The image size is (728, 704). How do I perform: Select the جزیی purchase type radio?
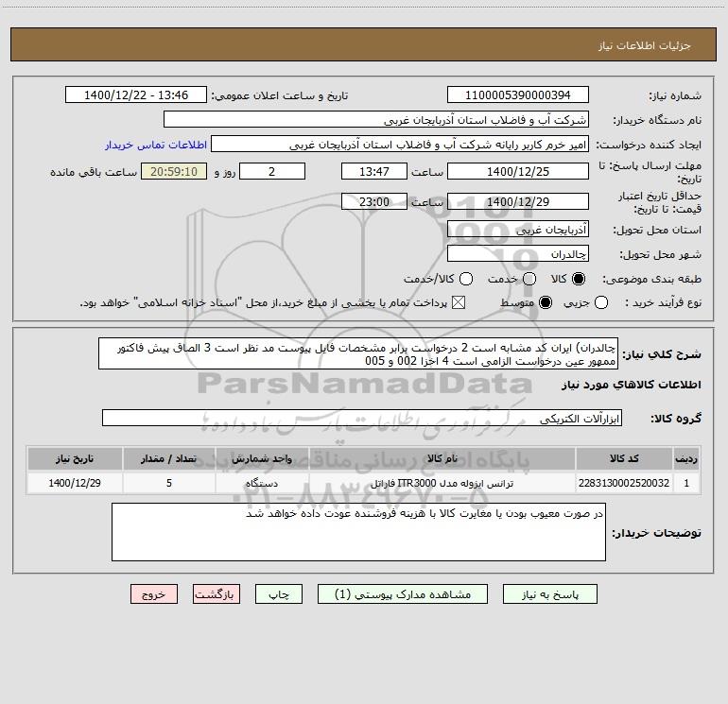coord(601,303)
